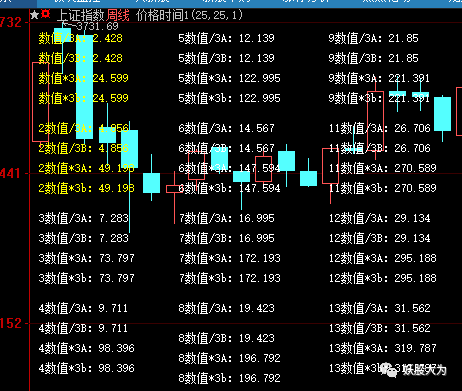Screen dimensions: 462x391
Task: Select the yellow 数值/3B: 2.428 line
Action: (81, 58)
